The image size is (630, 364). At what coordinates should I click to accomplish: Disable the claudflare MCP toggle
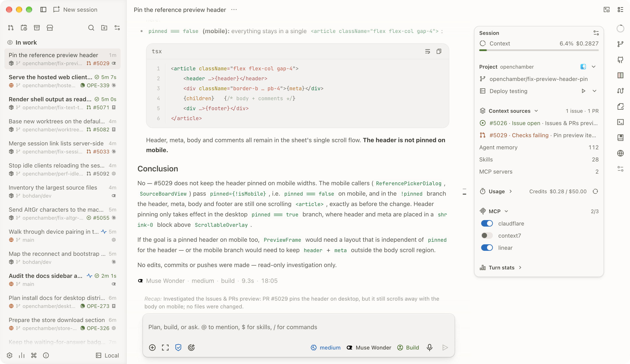point(487,223)
